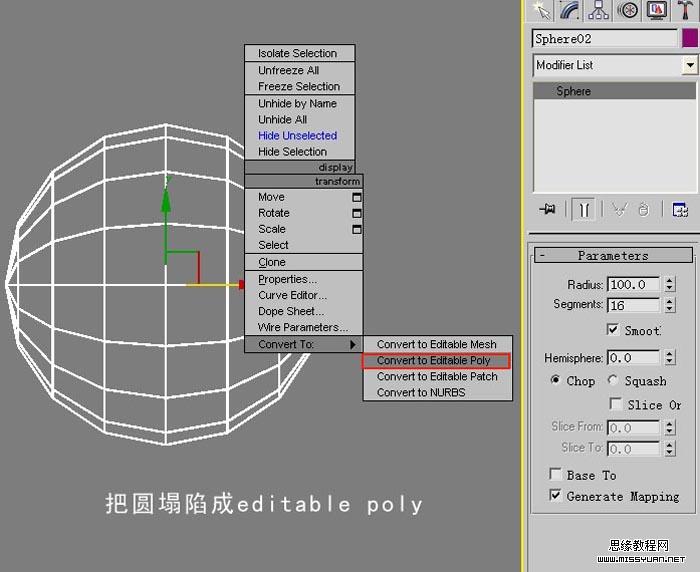Toggle Show End Result icon

pos(583,209)
